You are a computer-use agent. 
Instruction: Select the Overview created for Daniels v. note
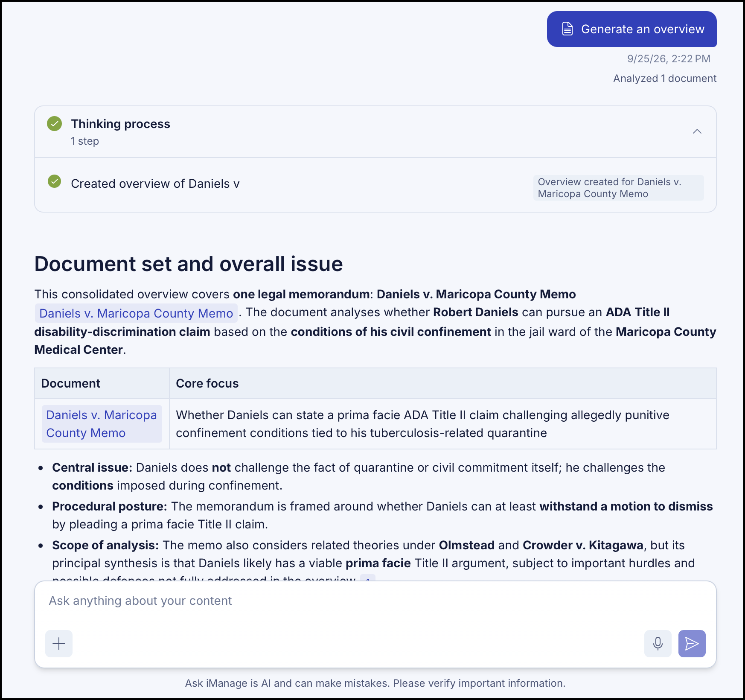point(618,188)
